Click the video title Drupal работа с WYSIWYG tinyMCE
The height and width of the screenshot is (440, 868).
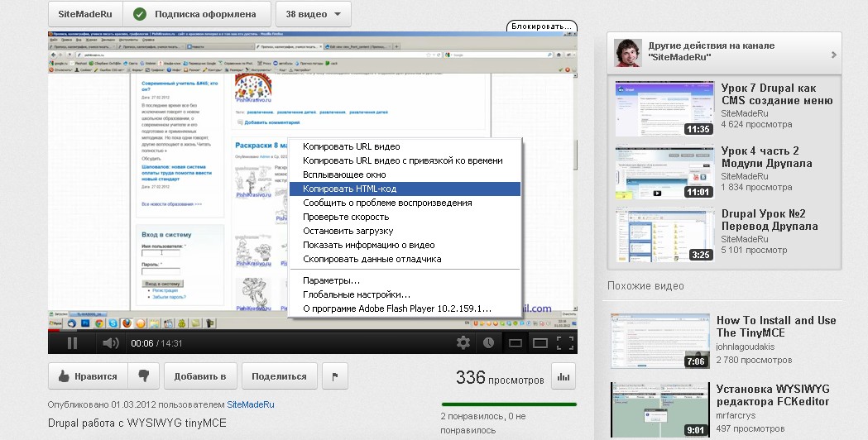[137, 423]
